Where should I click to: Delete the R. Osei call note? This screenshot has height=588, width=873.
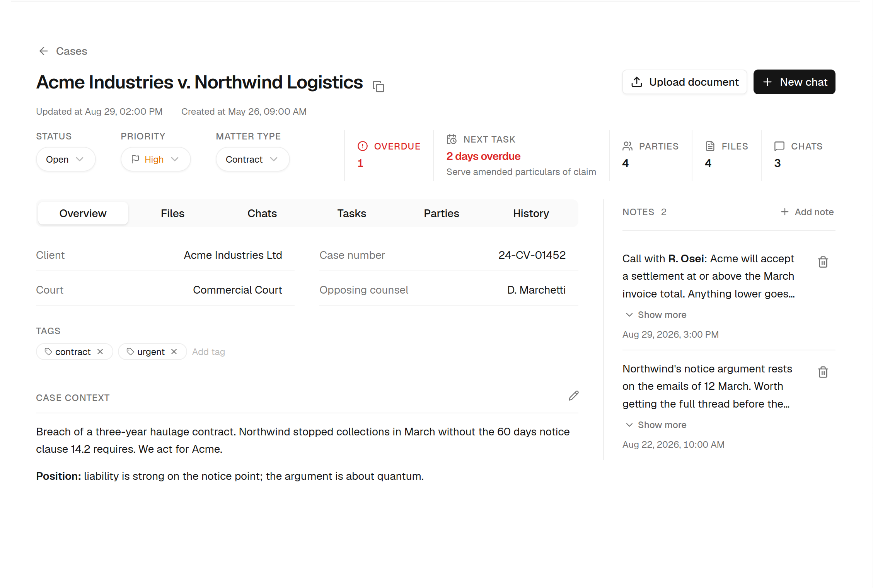coord(823,262)
